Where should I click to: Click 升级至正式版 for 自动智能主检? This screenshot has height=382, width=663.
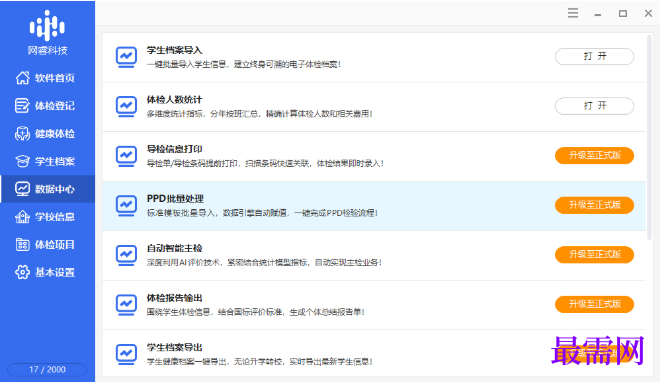(x=594, y=254)
